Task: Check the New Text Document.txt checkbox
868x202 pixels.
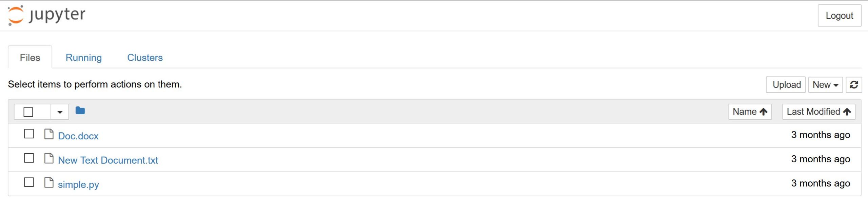Action: tap(29, 158)
